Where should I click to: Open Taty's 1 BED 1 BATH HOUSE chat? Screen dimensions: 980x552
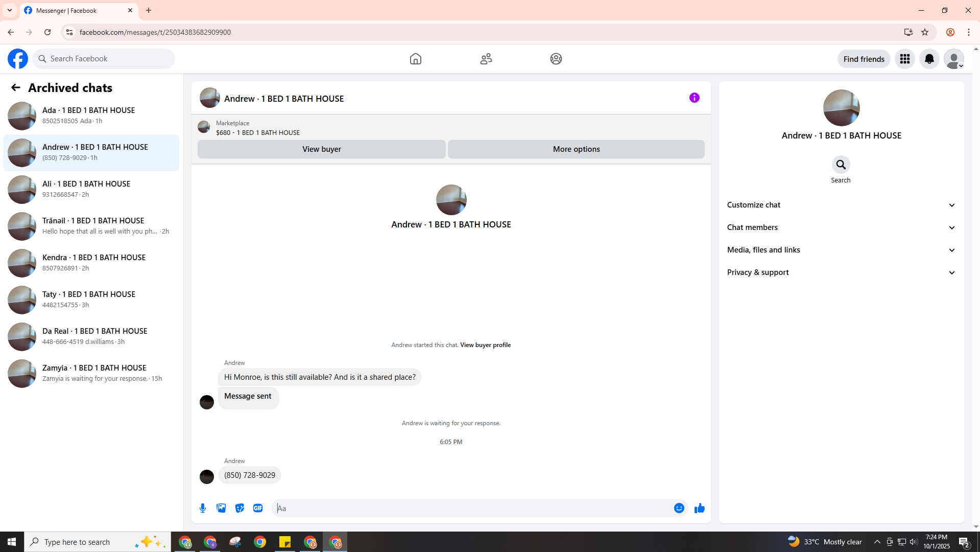pos(91,300)
